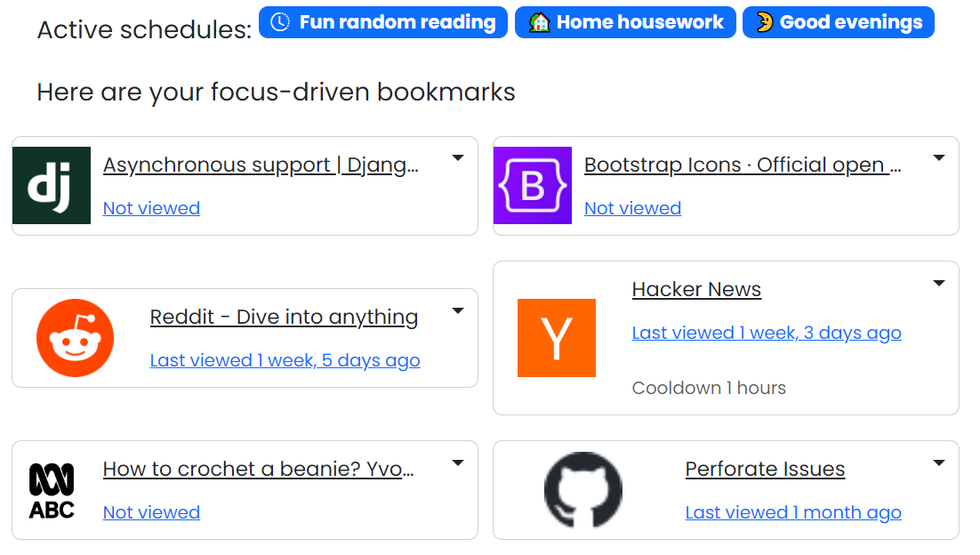This screenshot has width=980, height=555.
Task: Expand the Reddit bookmark dropdown arrow
Action: coord(458,310)
